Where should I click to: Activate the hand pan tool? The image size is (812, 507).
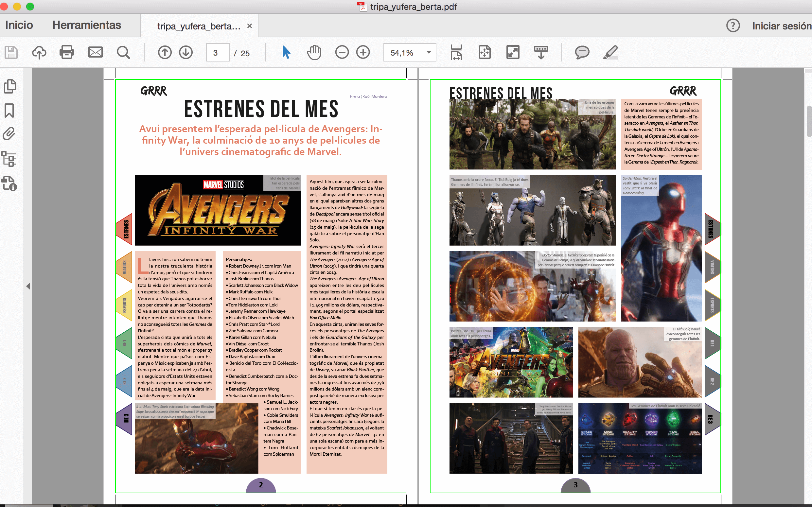[x=314, y=52]
